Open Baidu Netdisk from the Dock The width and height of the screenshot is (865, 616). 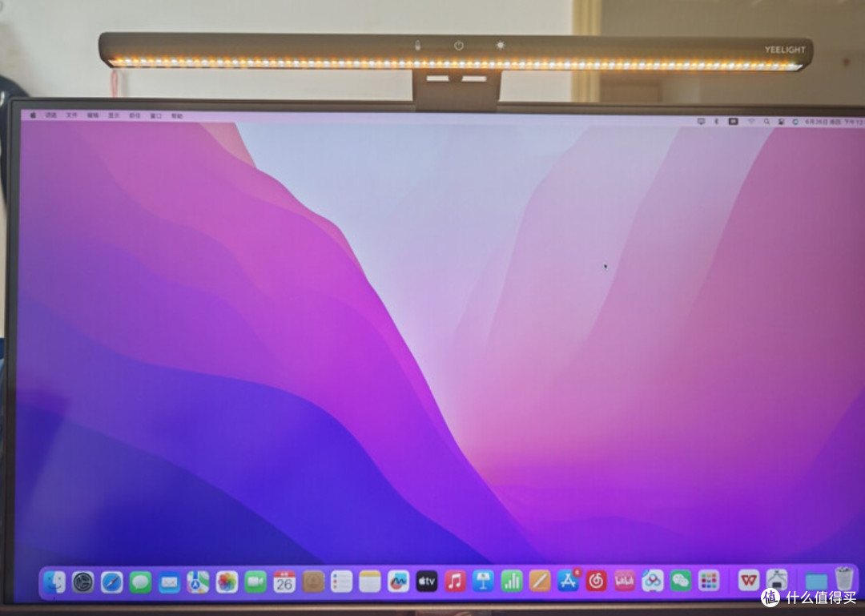coord(653,581)
